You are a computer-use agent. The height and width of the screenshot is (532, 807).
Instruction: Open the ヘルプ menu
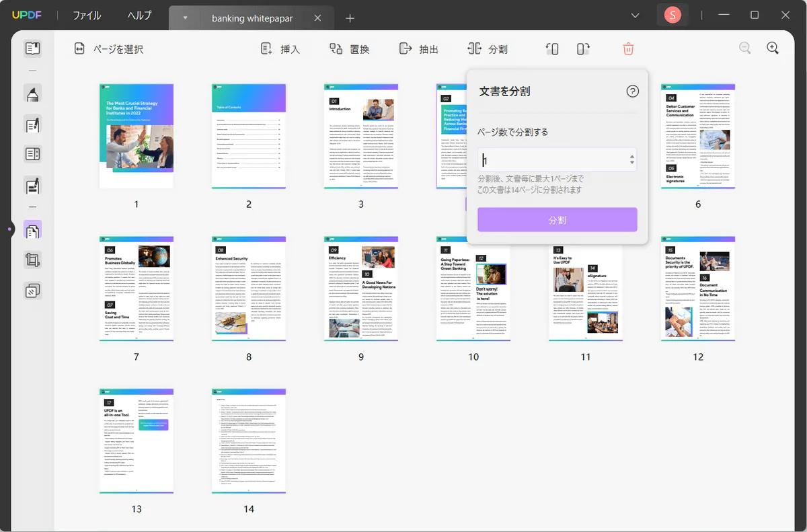tap(140, 15)
